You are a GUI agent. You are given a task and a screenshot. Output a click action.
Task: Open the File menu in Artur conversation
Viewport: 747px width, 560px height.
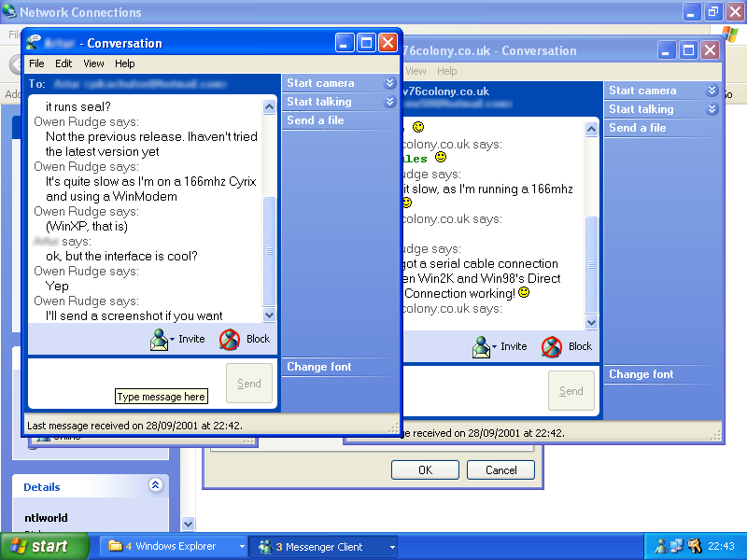click(x=36, y=63)
